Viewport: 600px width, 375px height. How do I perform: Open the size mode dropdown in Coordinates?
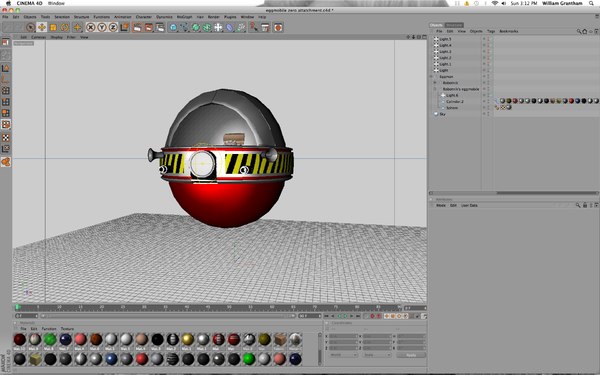(377, 355)
